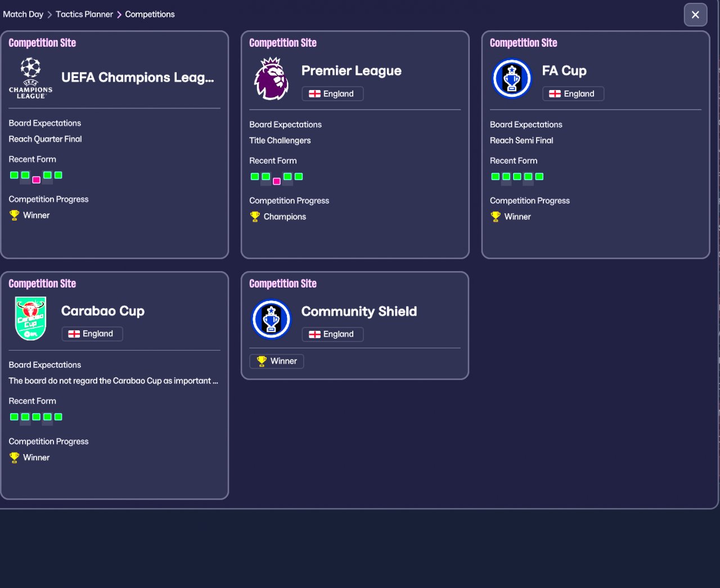Open the Carabao Cup competition title
The image size is (720, 588).
103,311
